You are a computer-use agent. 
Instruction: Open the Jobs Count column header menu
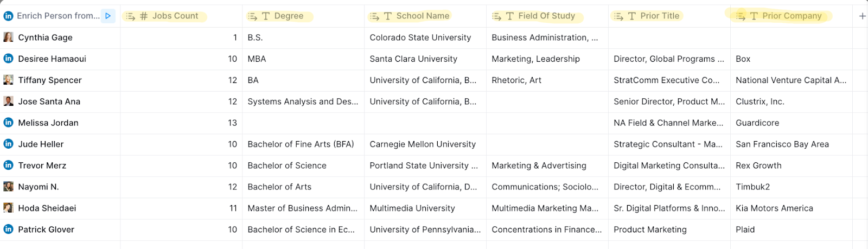click(175, 16)
